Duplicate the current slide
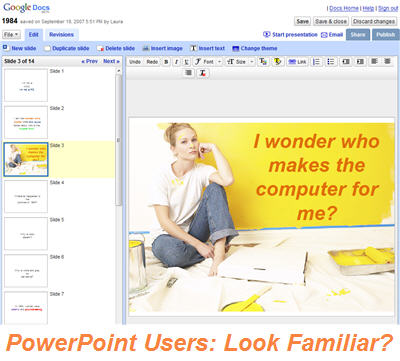Viewport: 400px width, 361px height. 67,48
